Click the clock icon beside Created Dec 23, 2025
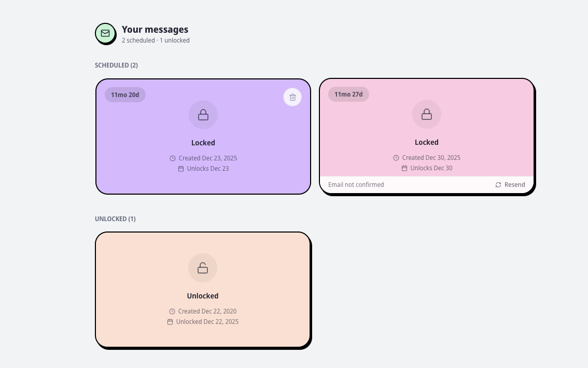Viewport: 588px width, 368px height. click(x=172, y=158)
